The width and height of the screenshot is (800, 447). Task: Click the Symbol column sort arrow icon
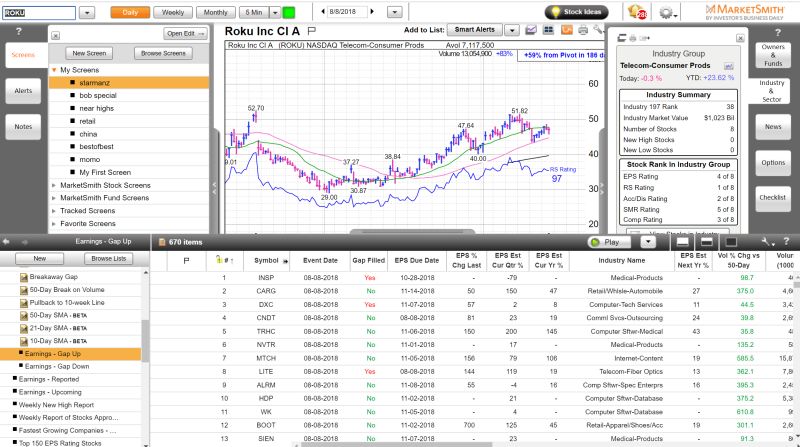[285, 261]
